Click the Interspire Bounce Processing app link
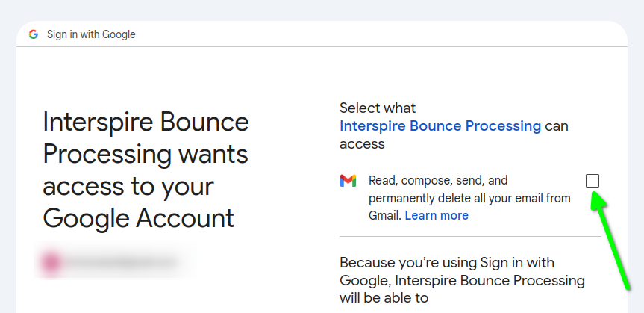 [440, 125]
